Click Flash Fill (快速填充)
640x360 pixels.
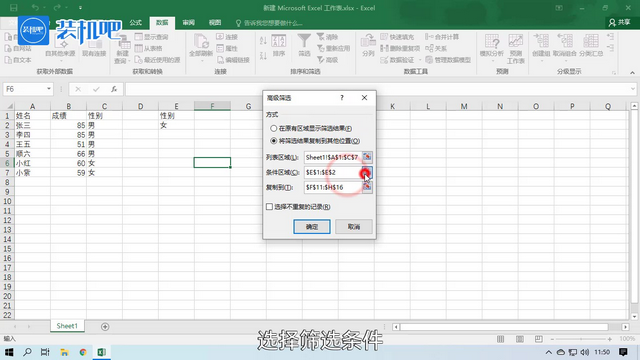coord(397,37)
